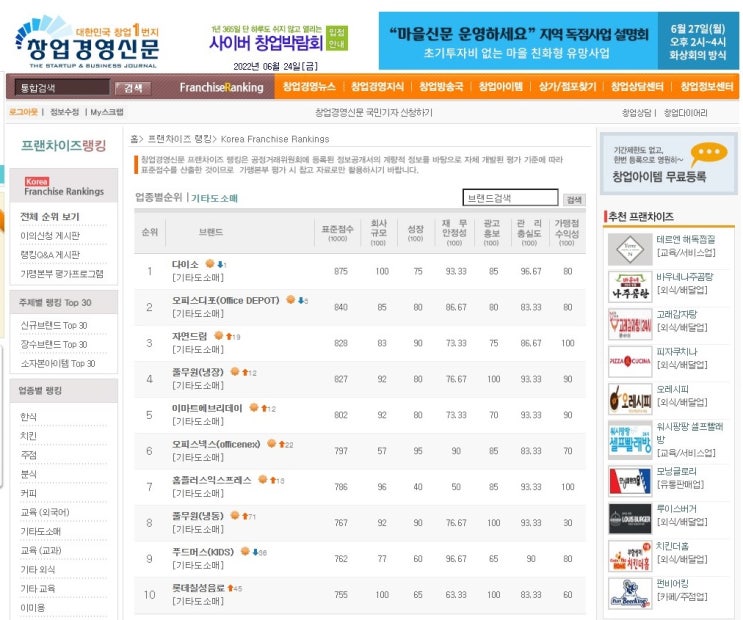The image size is (743, 620).
Task: Open the 상가/점포찾기 menu
Action: click(x=567, y=87)
